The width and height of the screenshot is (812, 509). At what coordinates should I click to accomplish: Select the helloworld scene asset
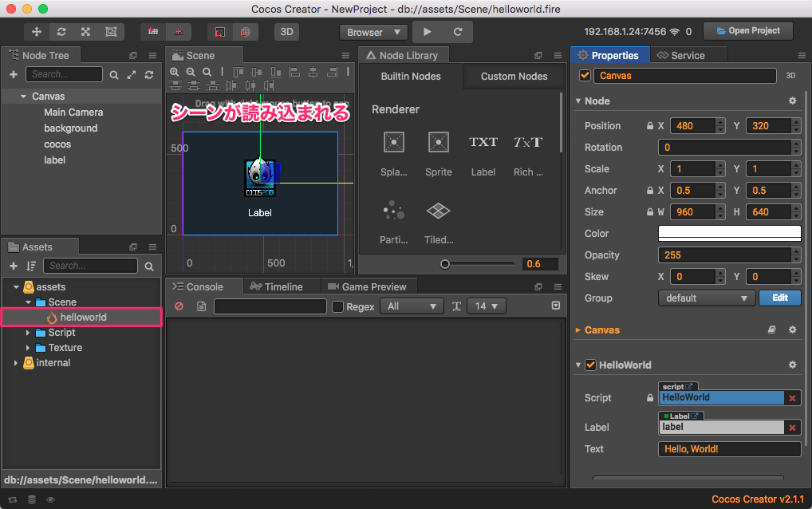tap(82, 318)
